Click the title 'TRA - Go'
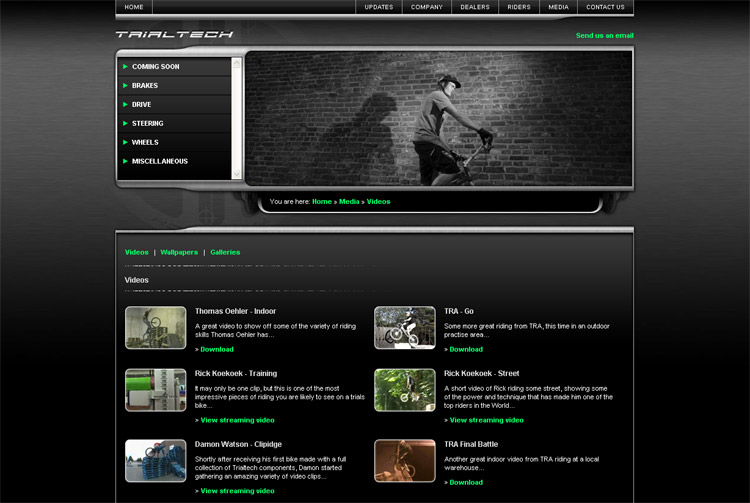Image resolution: width=750 pixels, height=503 pixels. pos(459,311)
